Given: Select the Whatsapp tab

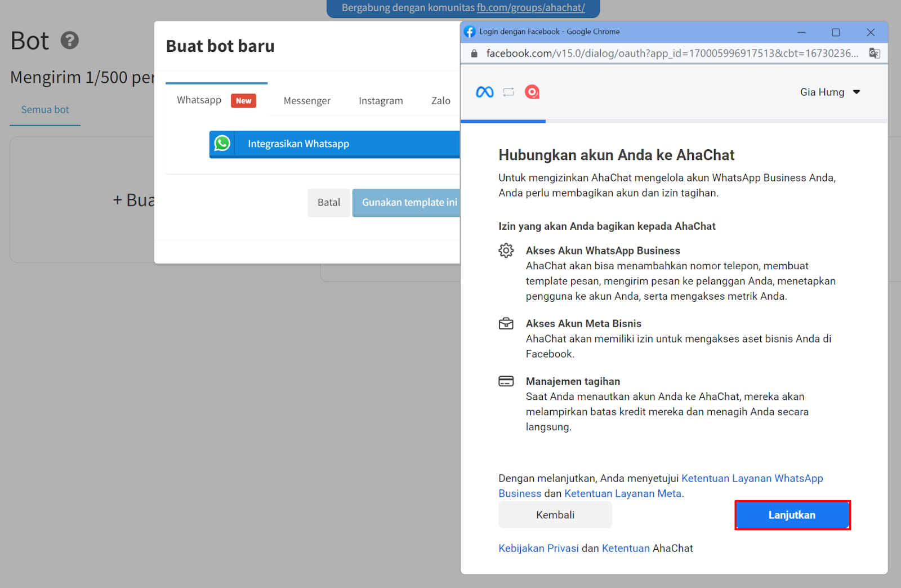Looking at the screenshot, I should coord(216,100).
